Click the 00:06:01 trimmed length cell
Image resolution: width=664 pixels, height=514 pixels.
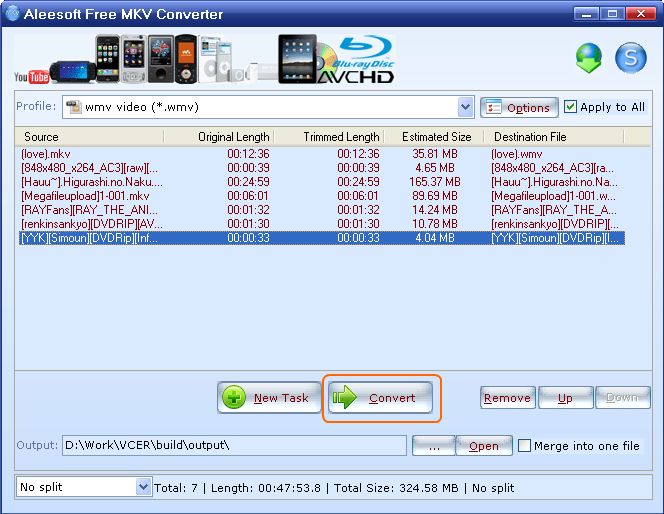pyautogui.click(x=358, y=196)
